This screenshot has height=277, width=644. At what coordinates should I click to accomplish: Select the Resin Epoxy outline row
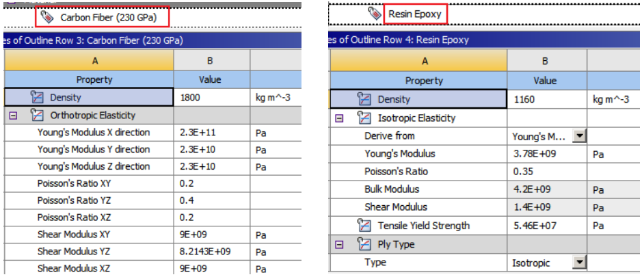[415, 14]
